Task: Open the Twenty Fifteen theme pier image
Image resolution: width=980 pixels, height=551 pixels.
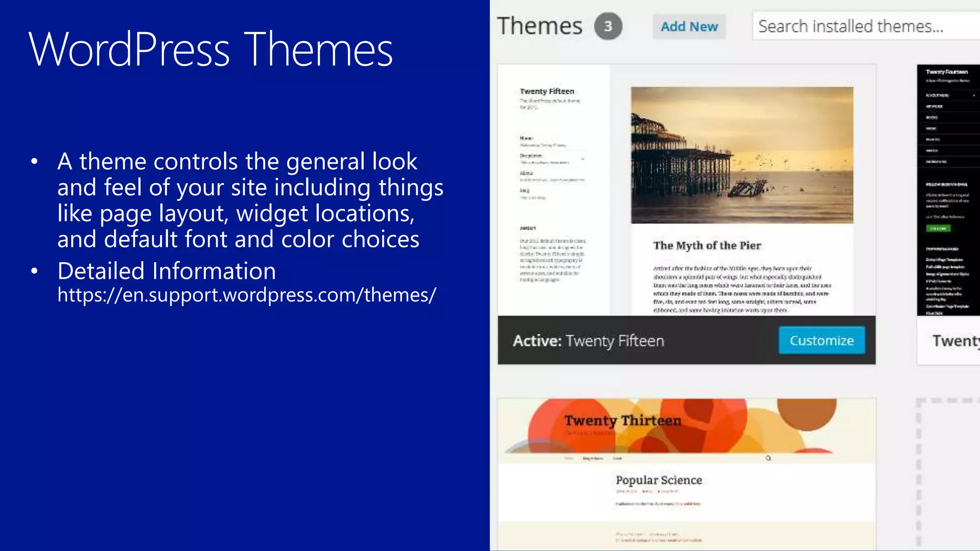Action: tap(742, 155)
